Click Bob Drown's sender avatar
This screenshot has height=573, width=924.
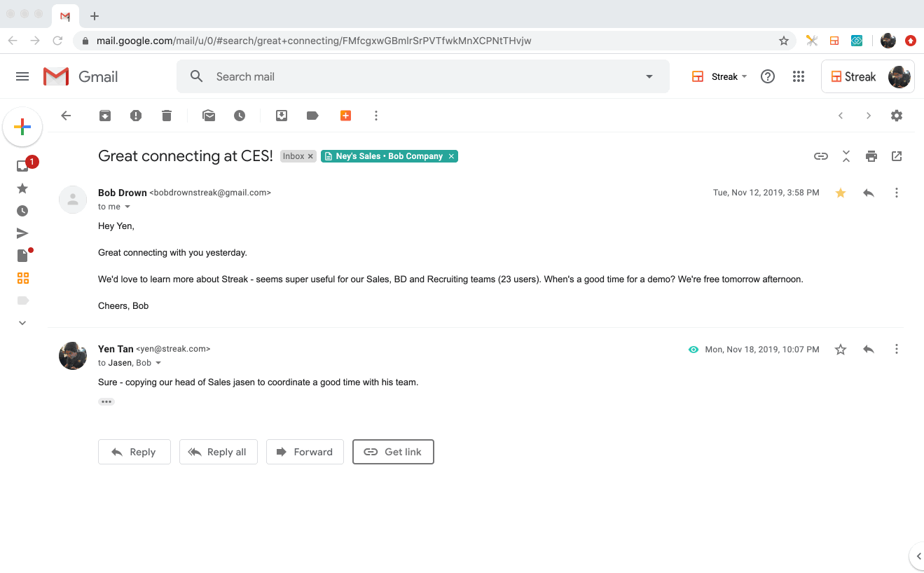point(73,200)
